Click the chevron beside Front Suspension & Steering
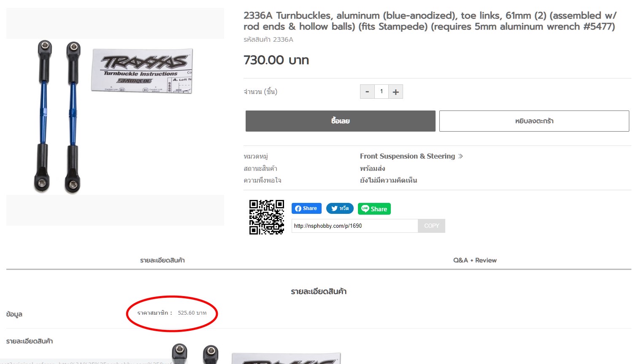The image size is (639, 364). click(x=460, y=156)
